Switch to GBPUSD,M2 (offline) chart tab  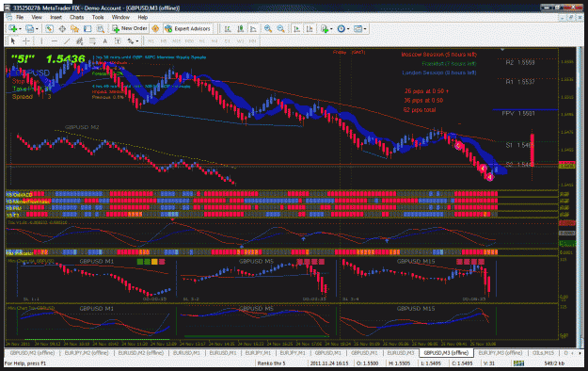pos(32,353)
